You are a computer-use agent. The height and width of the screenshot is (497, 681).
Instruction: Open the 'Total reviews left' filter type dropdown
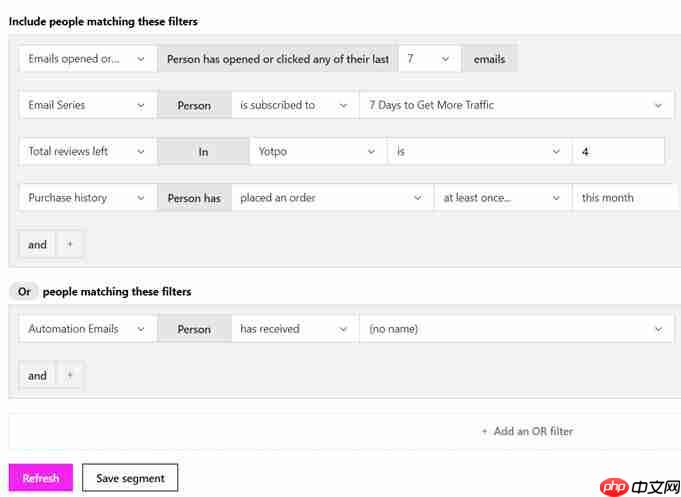point(87,152)
